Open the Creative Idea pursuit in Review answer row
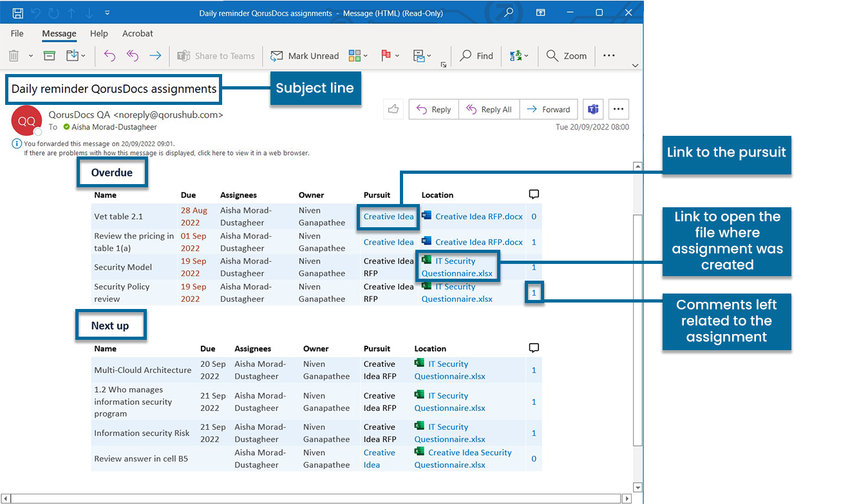 click(379, 459)
